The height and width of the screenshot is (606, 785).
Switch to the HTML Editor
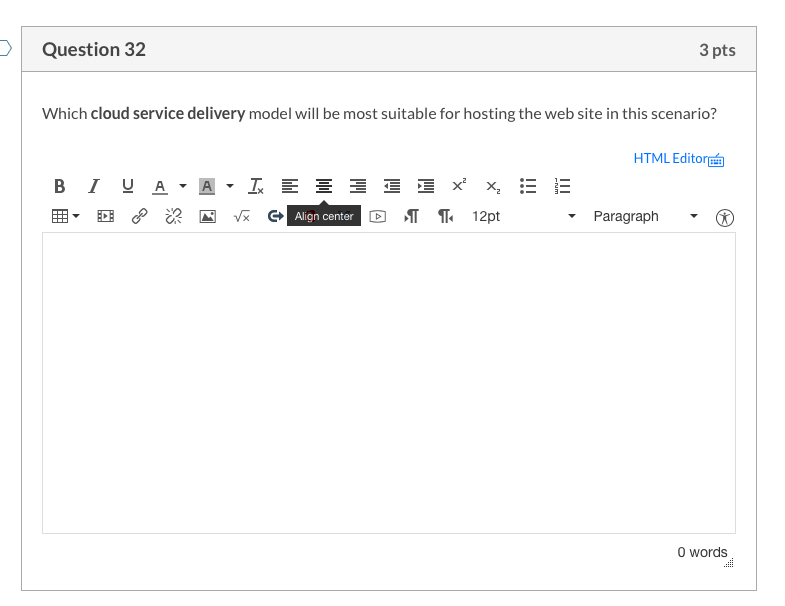pyautogui.click(x=670, y=159)
